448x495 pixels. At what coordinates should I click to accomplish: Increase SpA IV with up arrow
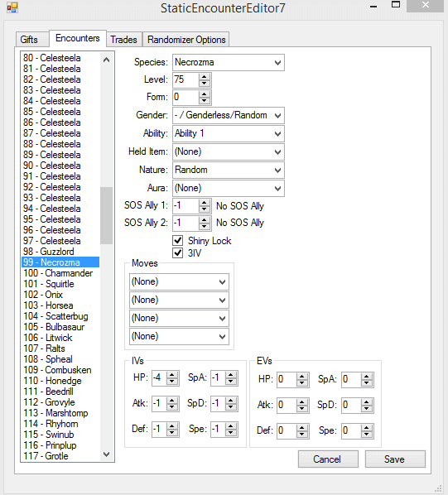click(x=231, y=375)
